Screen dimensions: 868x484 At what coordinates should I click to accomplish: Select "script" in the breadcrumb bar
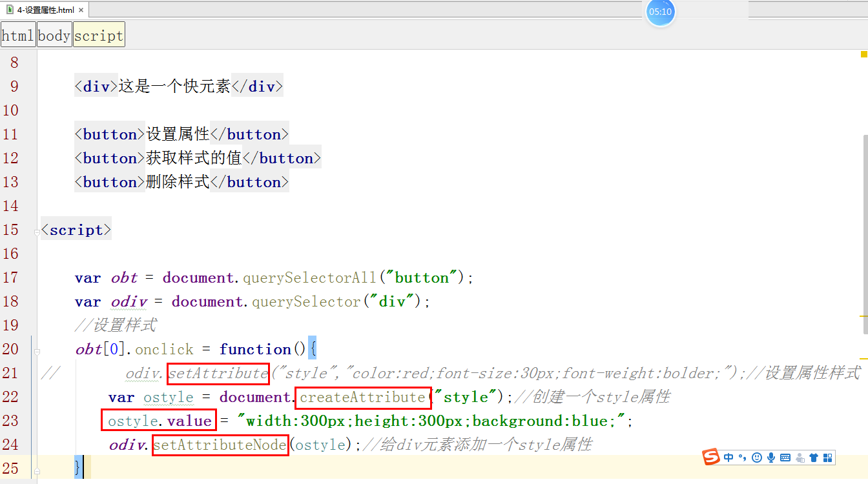click(98, 35)
